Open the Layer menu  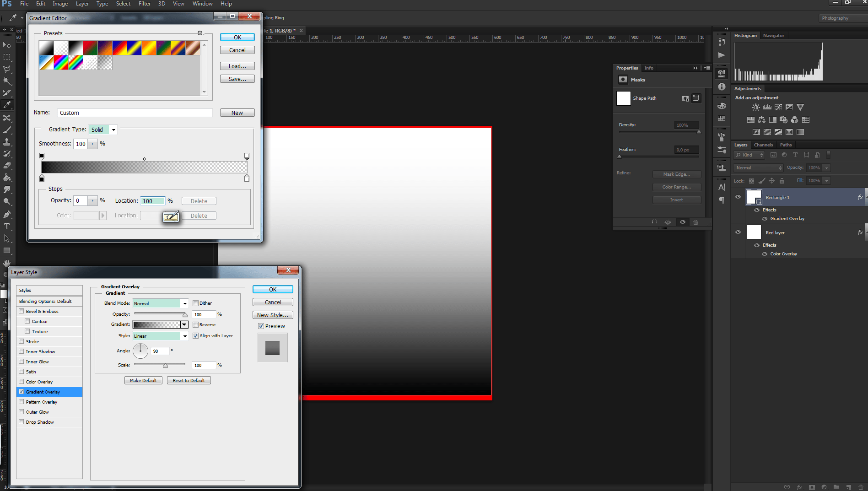[x=82, y=4]
